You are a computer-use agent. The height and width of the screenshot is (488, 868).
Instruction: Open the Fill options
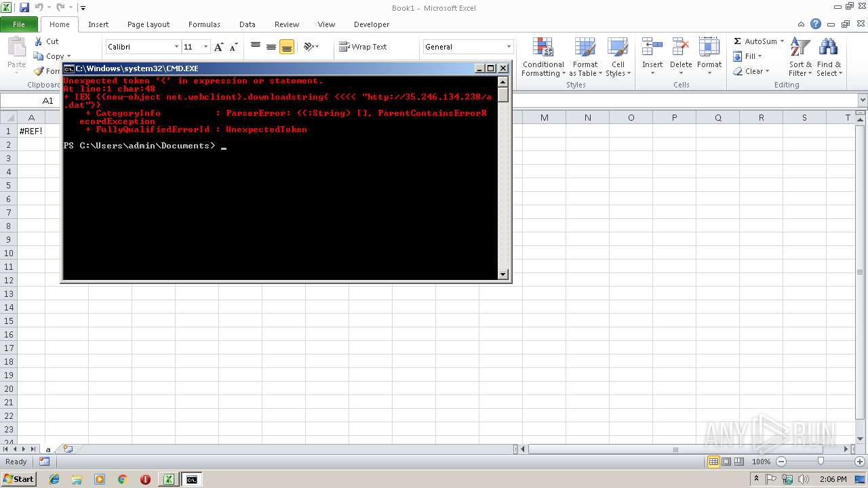point(748,56)
